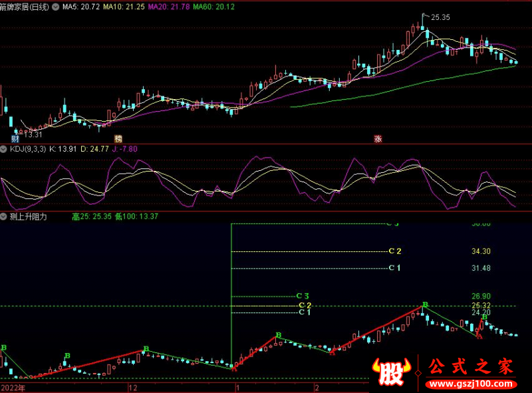Click the 涨 marker icon on chart
532x393 pixels.
378,139
